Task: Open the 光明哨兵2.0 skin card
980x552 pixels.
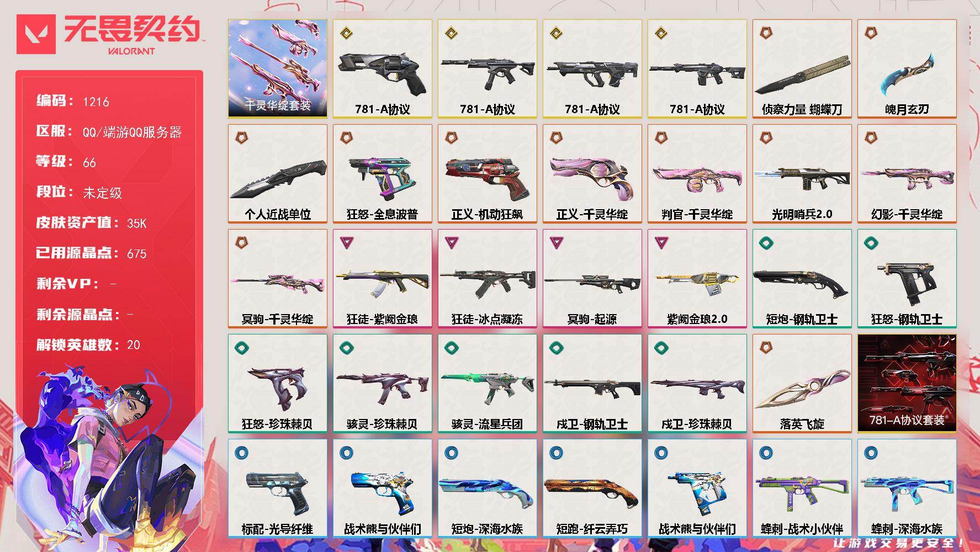Action: click(x=802, y=174)
